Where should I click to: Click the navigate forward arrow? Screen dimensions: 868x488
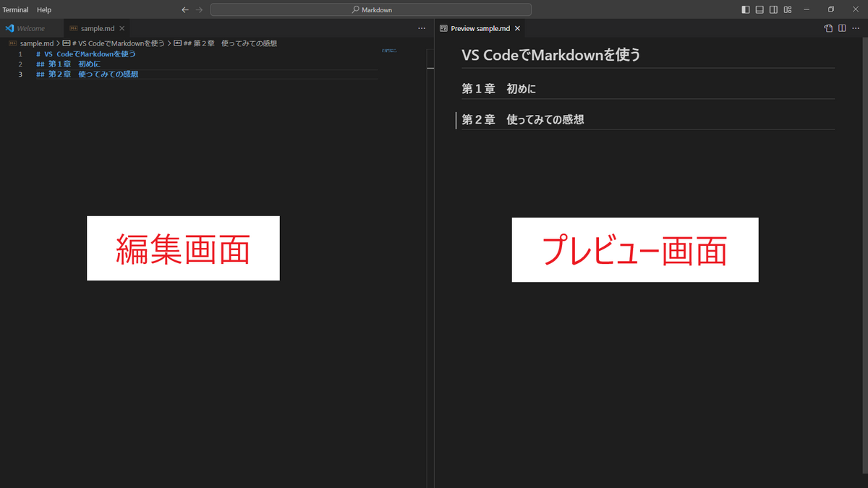click(199, 9)
